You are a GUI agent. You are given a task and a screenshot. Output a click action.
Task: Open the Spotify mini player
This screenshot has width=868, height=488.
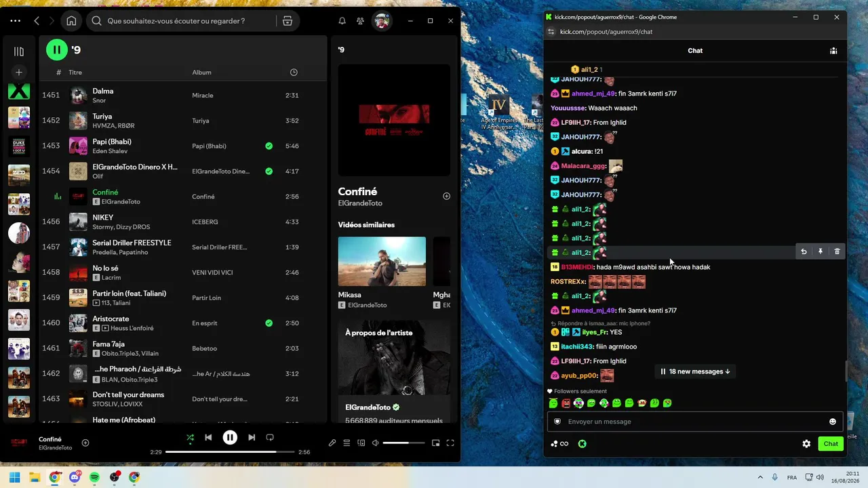coord(435,443)
